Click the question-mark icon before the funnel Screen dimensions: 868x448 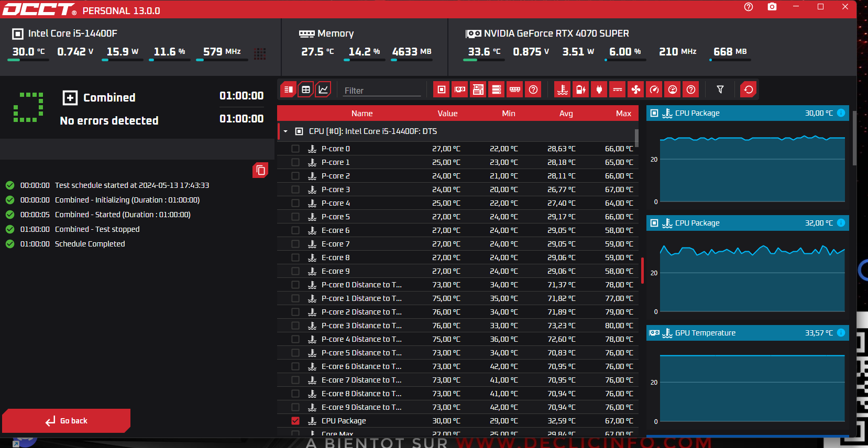click(691, 89)
